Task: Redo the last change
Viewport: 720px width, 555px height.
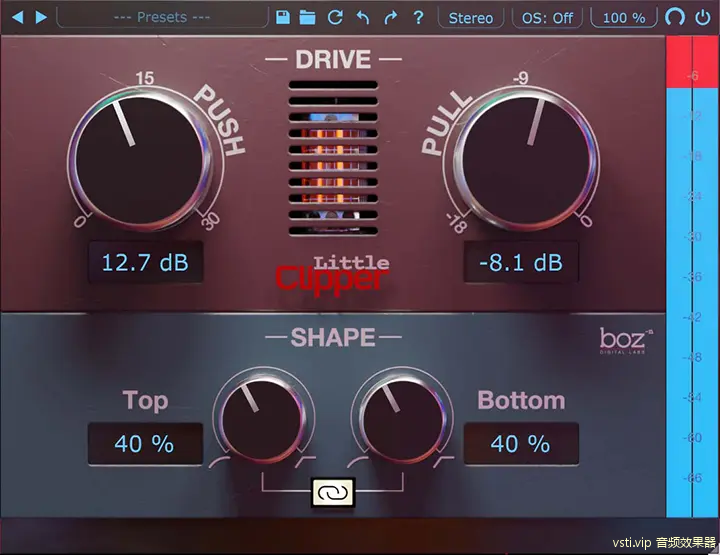Action: (x=390, y=17)
